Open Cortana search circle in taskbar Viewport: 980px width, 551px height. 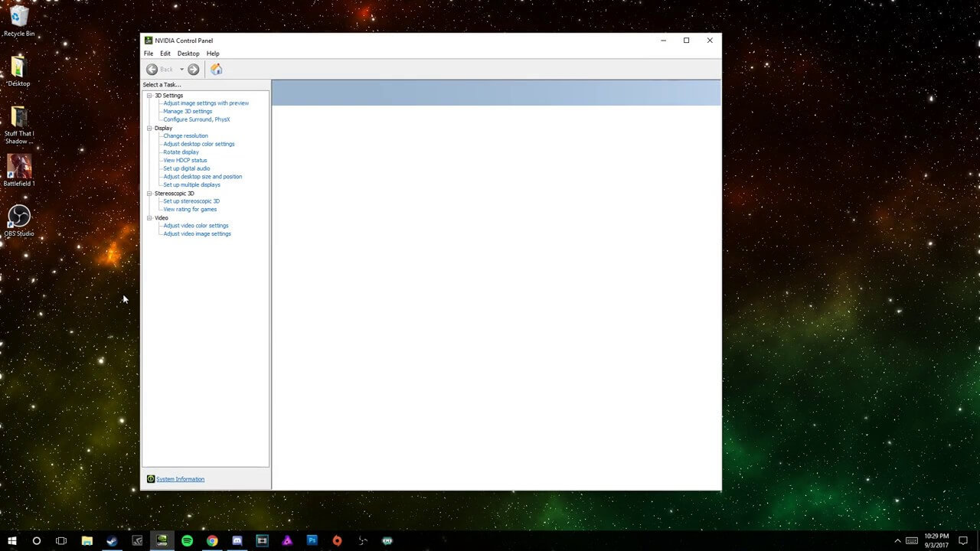pyautogui.click(x=37, y=540)
